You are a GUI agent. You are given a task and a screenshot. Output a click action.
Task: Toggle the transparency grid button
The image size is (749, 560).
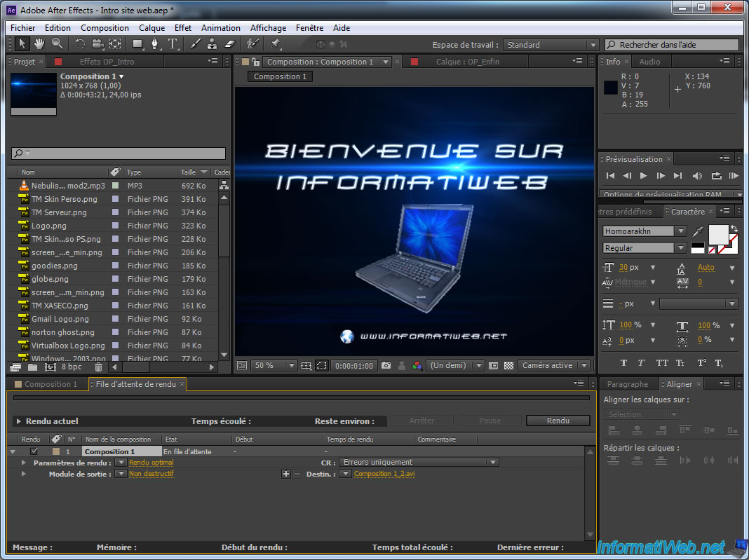coord(508,366)
